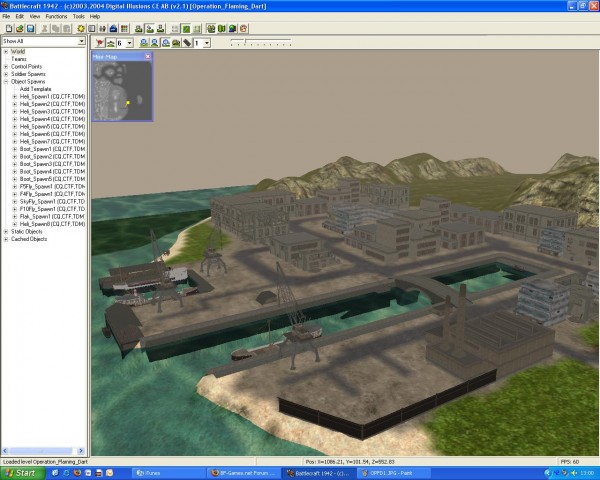Click the Windows Start button
Viewport: 600px width, 480px height.
pyautogui.click(x=20, y=472)
